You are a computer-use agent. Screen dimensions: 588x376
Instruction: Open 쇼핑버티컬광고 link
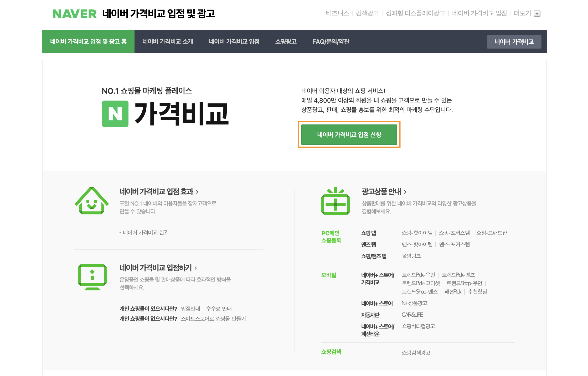(x=418, y=326)
